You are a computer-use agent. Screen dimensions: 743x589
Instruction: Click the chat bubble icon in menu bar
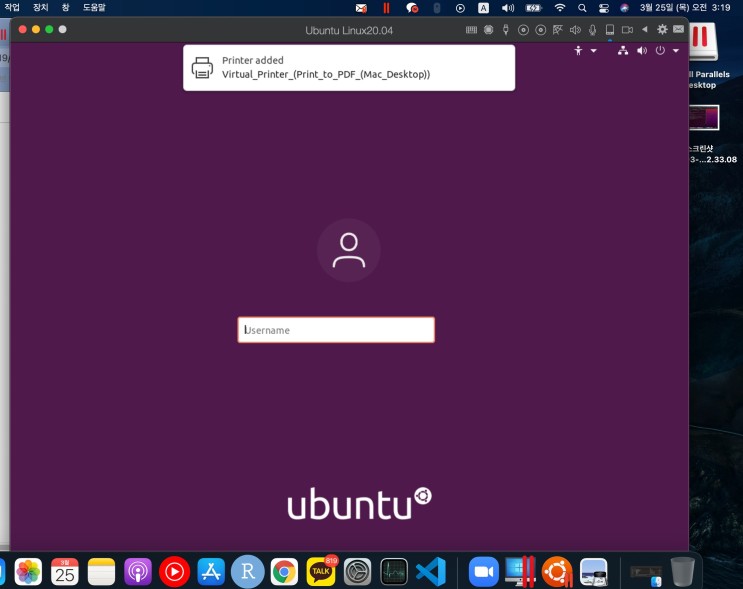[x=412, y=8]
